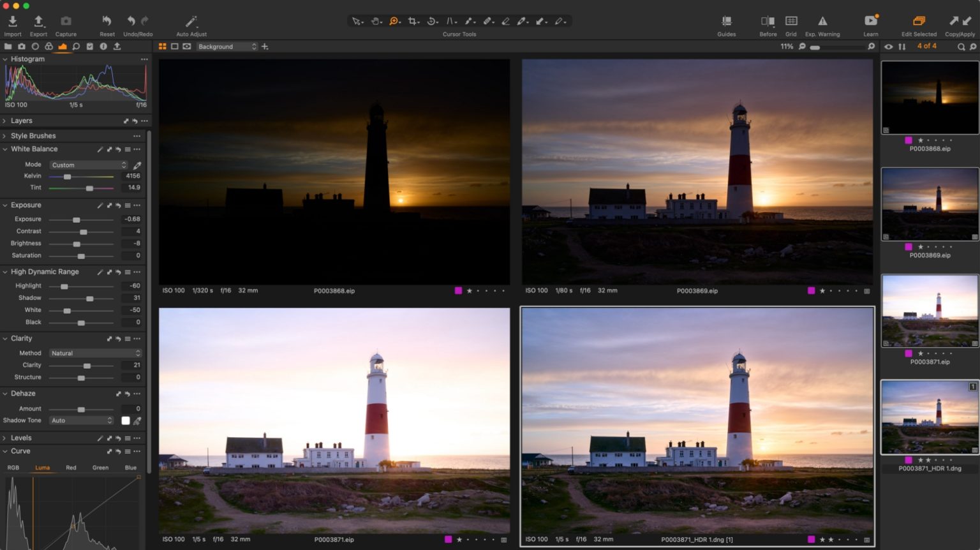
Task: Switch to the Red channel tab in Curve
Action: point(70,467)
